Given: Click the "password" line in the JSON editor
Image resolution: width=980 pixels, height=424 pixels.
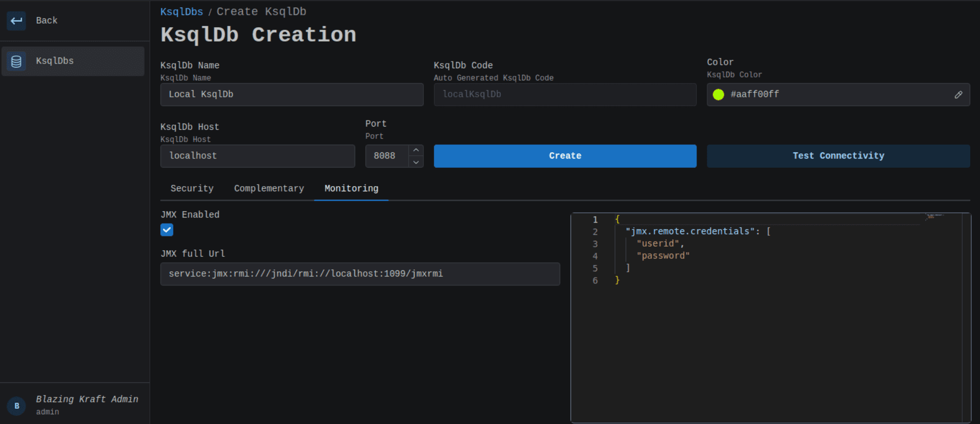Looking at the screenshot, I should 663,256.
